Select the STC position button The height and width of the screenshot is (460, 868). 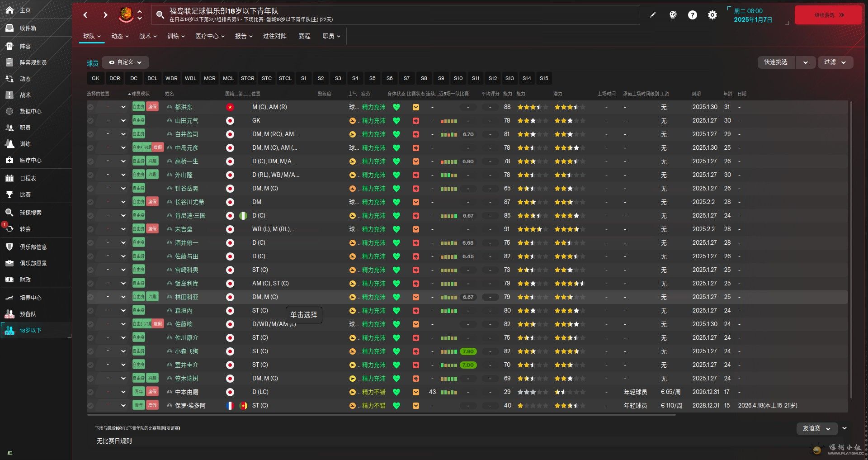[267, 78]
